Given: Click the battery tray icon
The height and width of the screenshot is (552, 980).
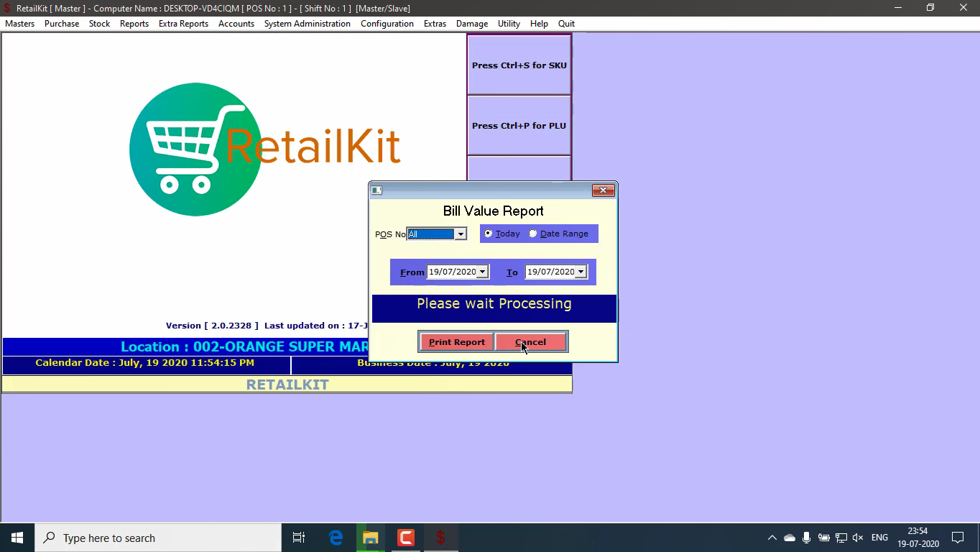Looking at the screenshot, I should (824, 538).
